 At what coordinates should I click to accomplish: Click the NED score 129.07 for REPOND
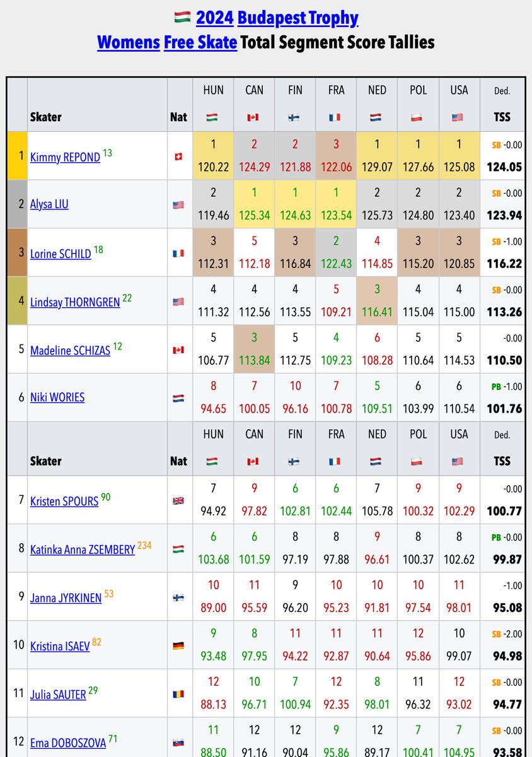377,167
